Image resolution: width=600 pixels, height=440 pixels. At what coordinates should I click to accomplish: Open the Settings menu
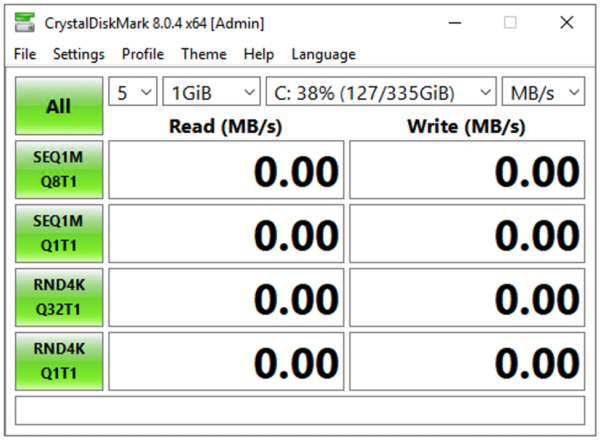pyautogui.click(x=78, y=54)
